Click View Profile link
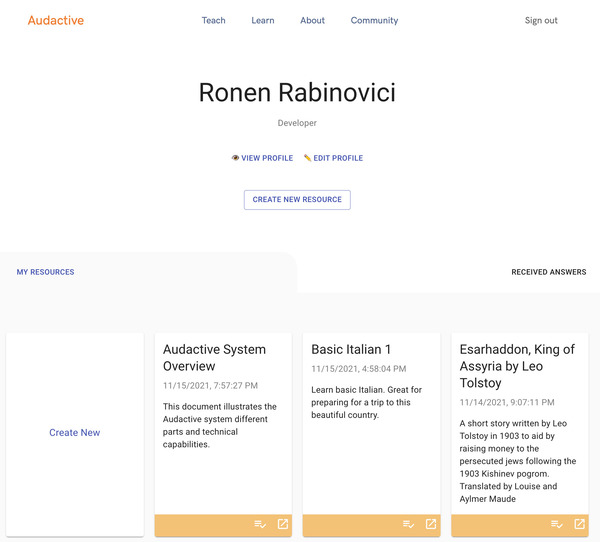600x542 pixels. [262, 158]
